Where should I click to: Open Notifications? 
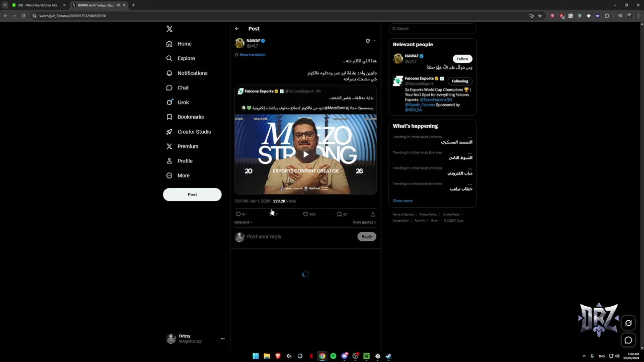pyautogui.click(x=187, y=73)
